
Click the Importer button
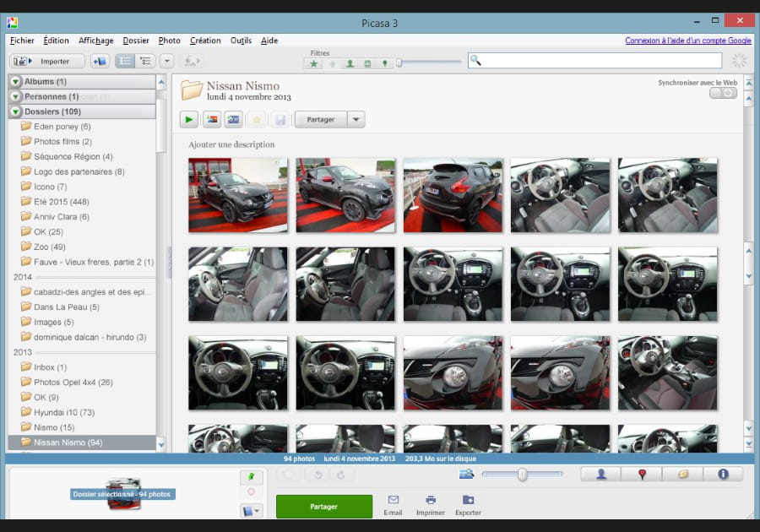[47, 61]
